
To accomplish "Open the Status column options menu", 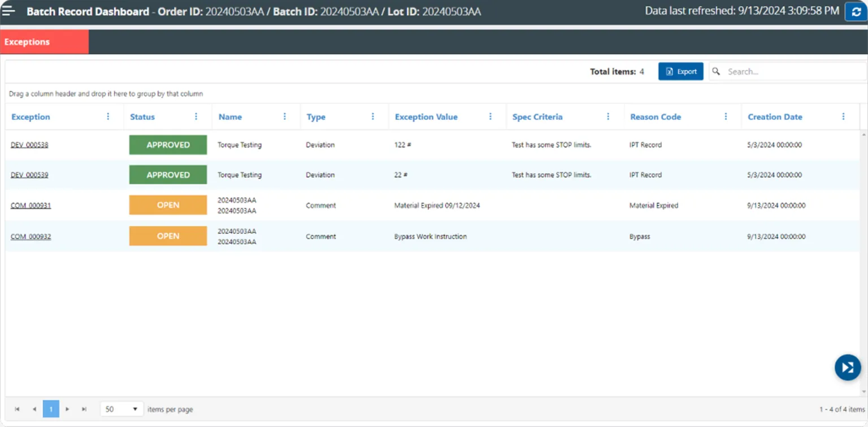I will click(x=196, y=117).
